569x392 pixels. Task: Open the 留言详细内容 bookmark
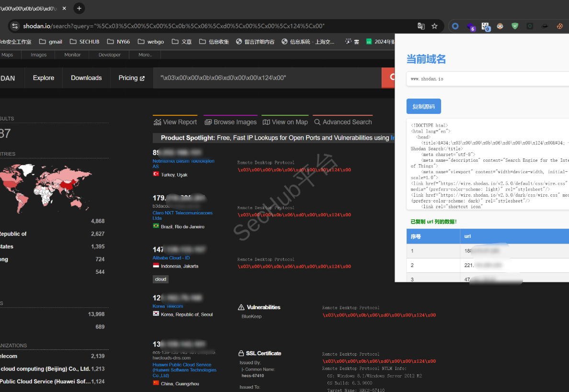255,42
